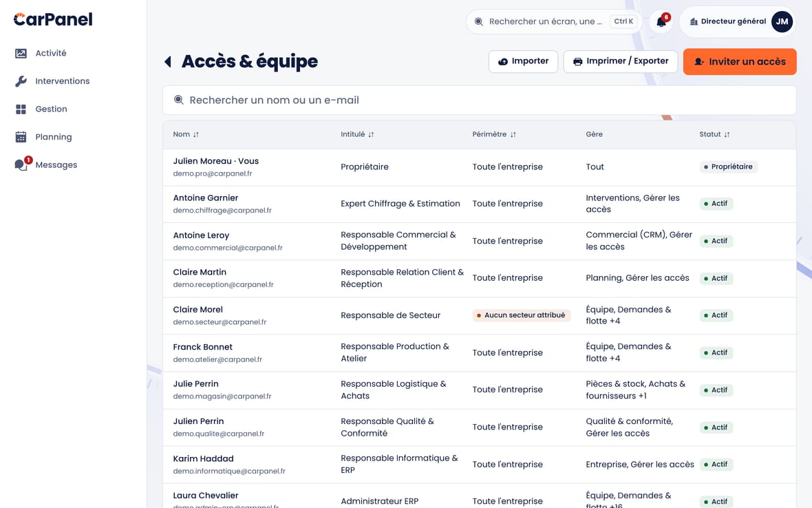Click demo.magasin@carpanel.fr email

coord(222,396)
